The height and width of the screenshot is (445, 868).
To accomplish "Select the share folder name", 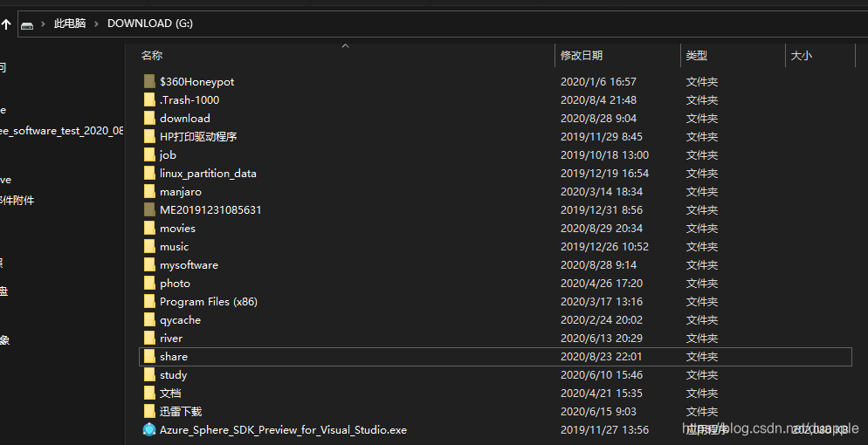I will (x=174, y=357).
